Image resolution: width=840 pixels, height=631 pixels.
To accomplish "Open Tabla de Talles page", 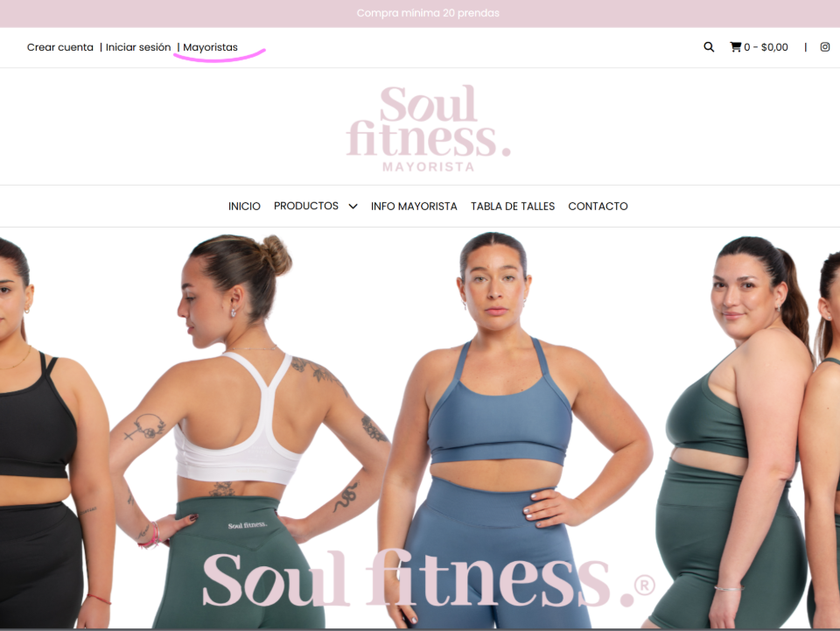I will tap(513, 207).
